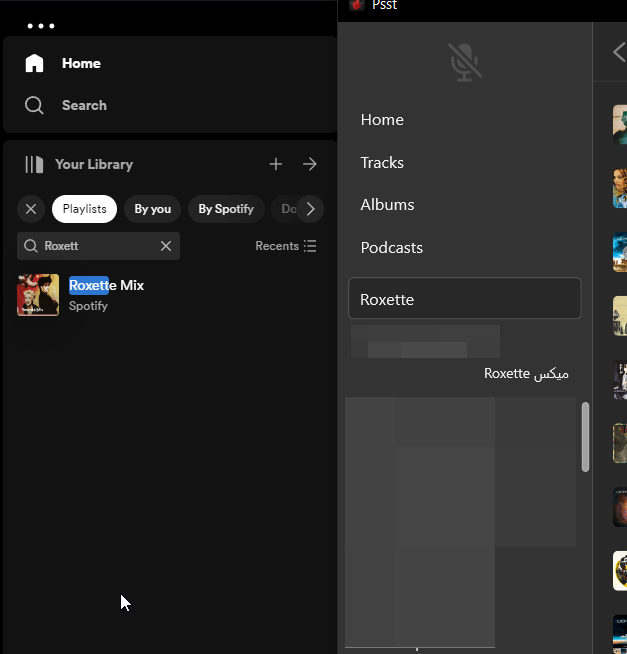627x654 pixels.
Task: Toggle the By Spotify filter chip
Action: pyautogui.click(x=226, y=209)
